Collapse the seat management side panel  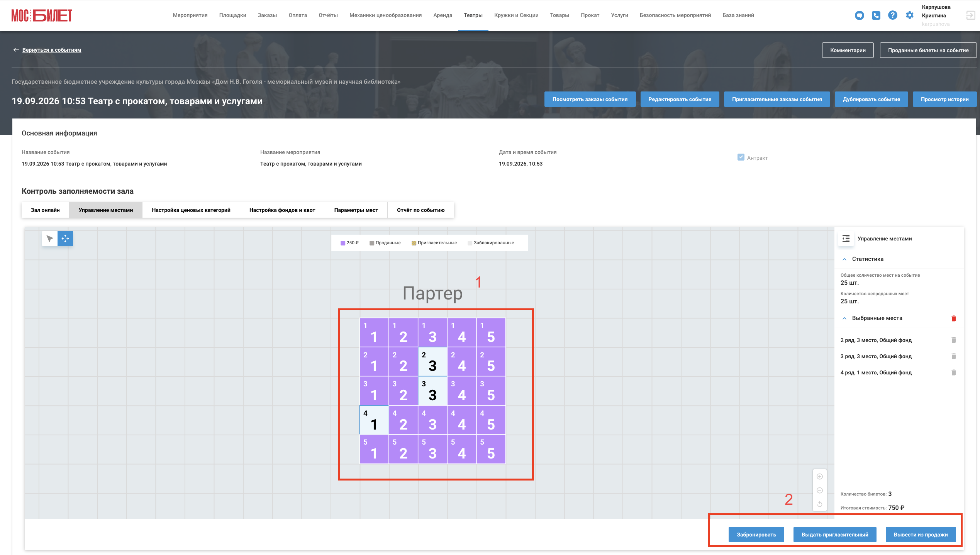click(846, 239)
